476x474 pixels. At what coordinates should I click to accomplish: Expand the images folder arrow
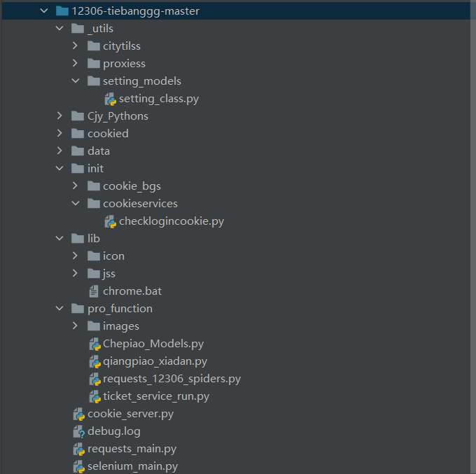point(75,326)
